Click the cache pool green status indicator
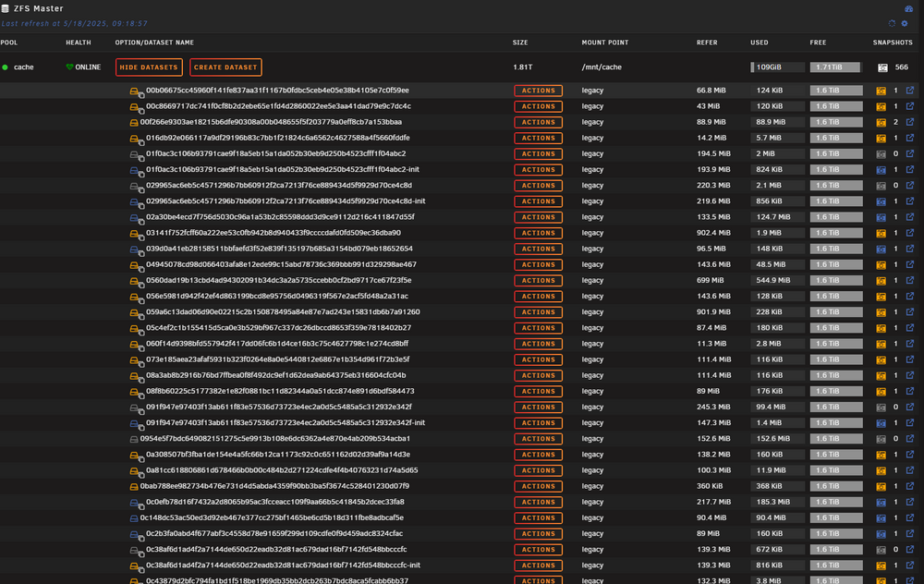 6,67
